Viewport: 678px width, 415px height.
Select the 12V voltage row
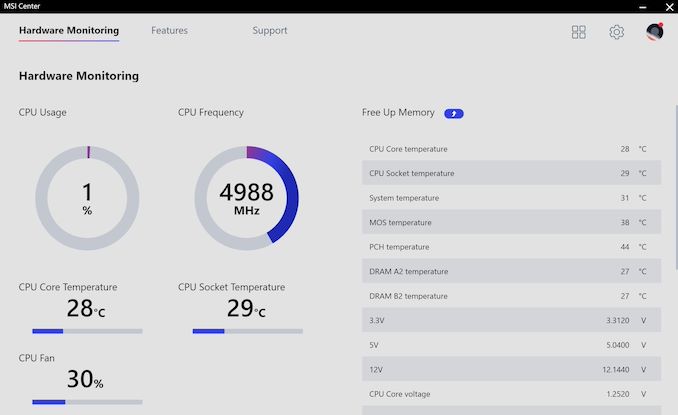coord(510,369)
